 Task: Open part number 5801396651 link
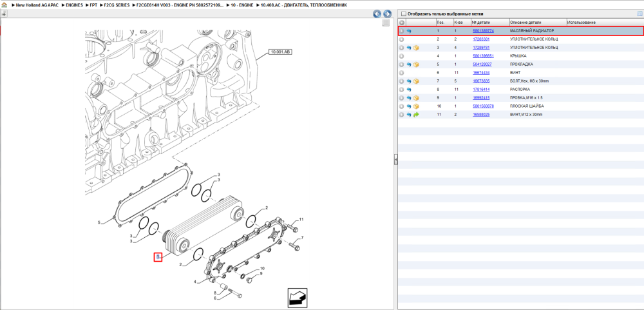[483, 56]
